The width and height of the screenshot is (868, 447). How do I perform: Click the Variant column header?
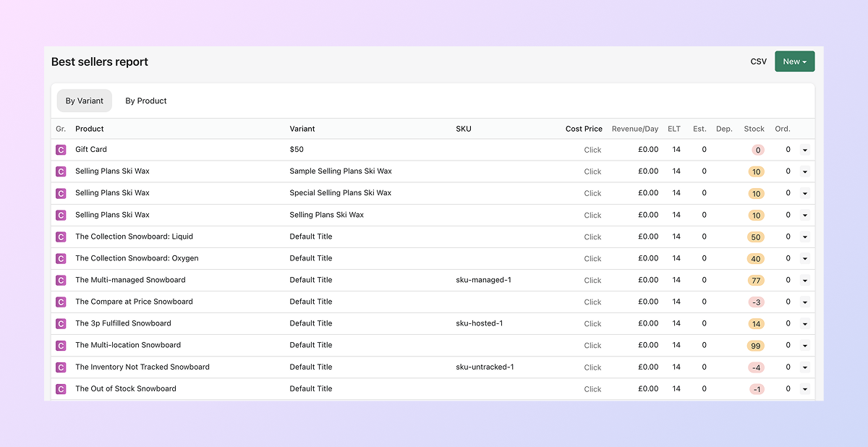[302, 129]
